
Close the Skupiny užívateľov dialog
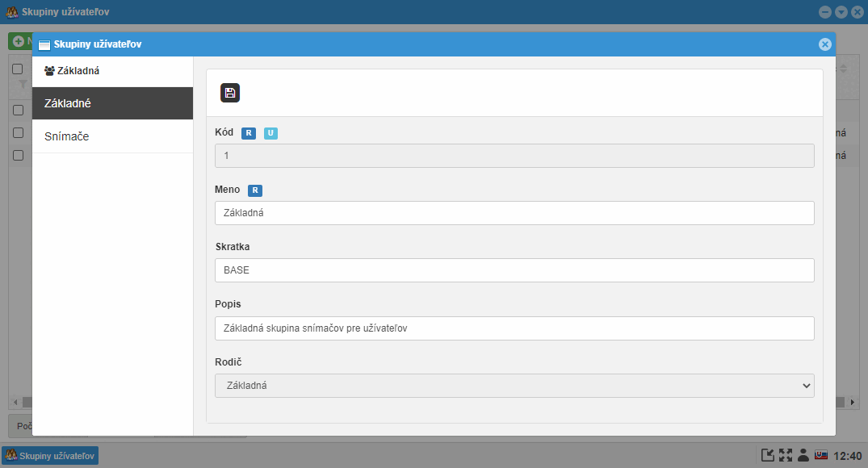pos(825,44)
